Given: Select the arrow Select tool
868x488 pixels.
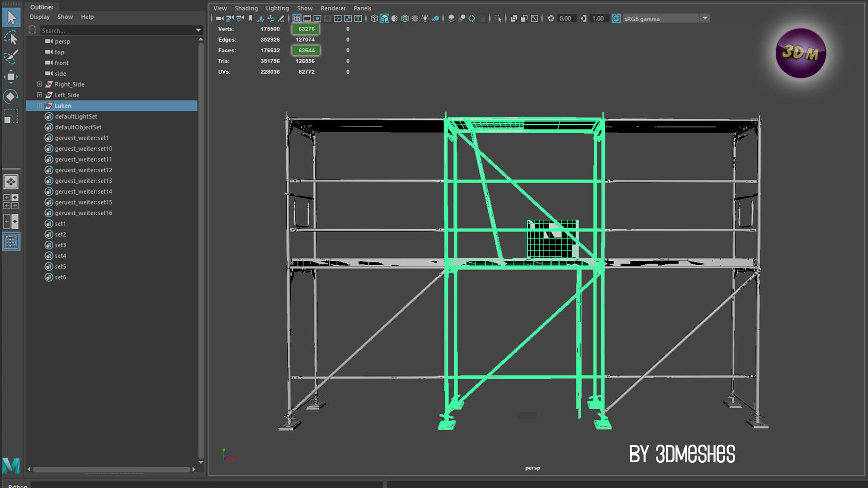Looking at the screenshot, I should (11, 18).
